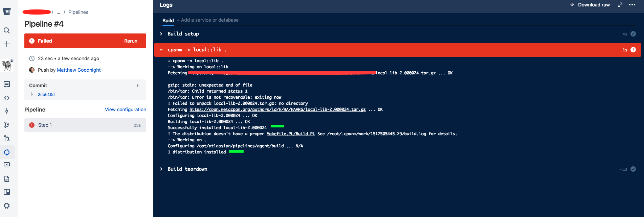Image resolution: width=644 pixels, height=217 pixels.
Task: Go to Pipelines breadcrumb
Action: [x=78, y=12]
